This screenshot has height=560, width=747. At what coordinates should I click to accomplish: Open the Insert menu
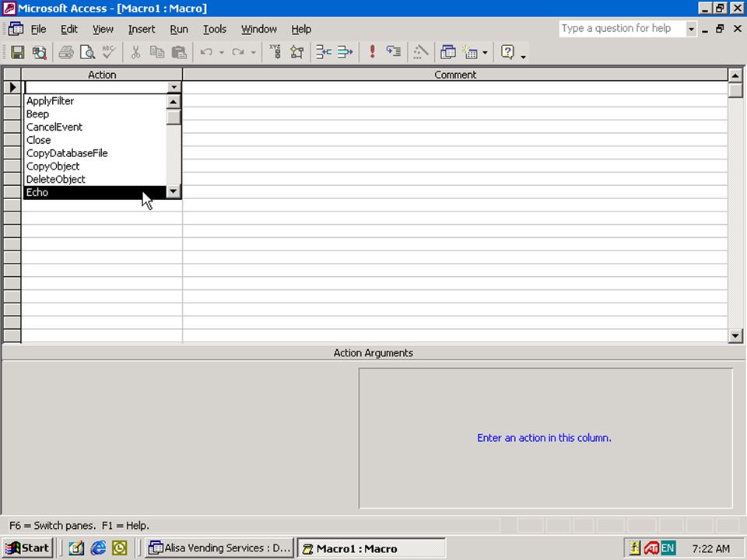point(142,29)
